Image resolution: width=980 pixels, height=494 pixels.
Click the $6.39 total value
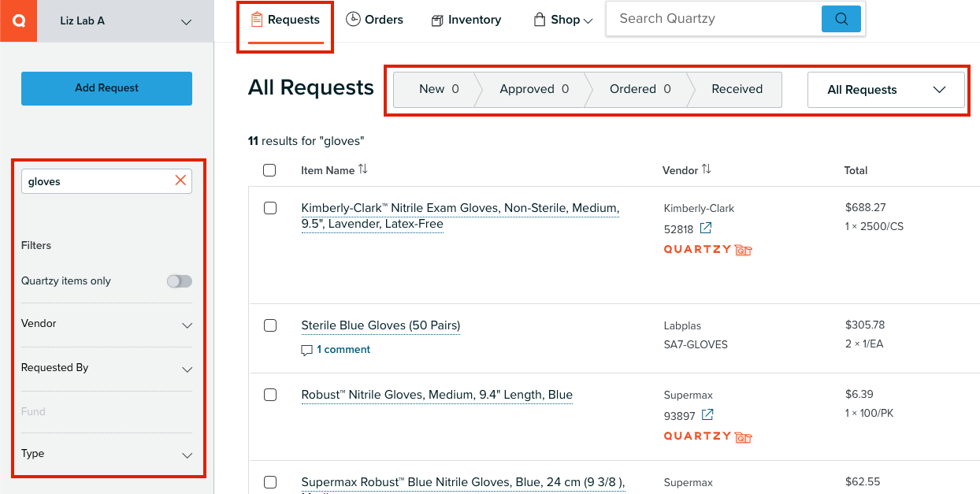(859, 394)
